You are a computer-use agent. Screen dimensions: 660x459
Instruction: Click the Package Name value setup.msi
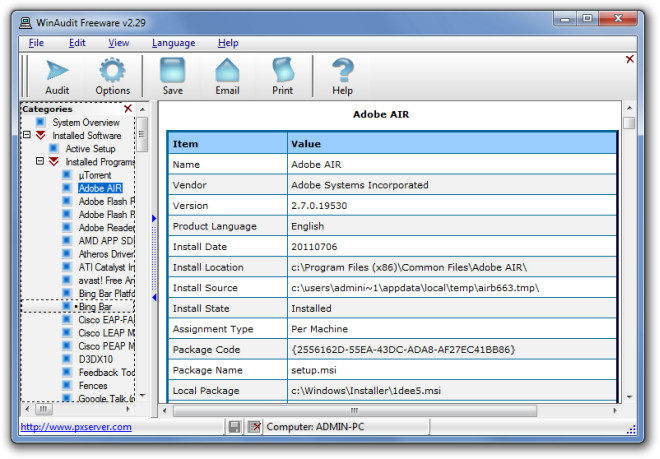click(314, 370)
